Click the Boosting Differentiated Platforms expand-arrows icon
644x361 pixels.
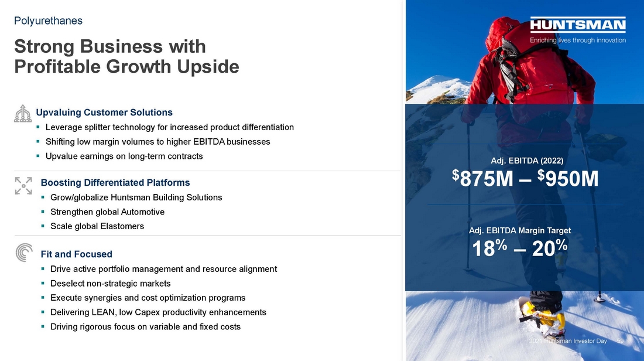23,186
